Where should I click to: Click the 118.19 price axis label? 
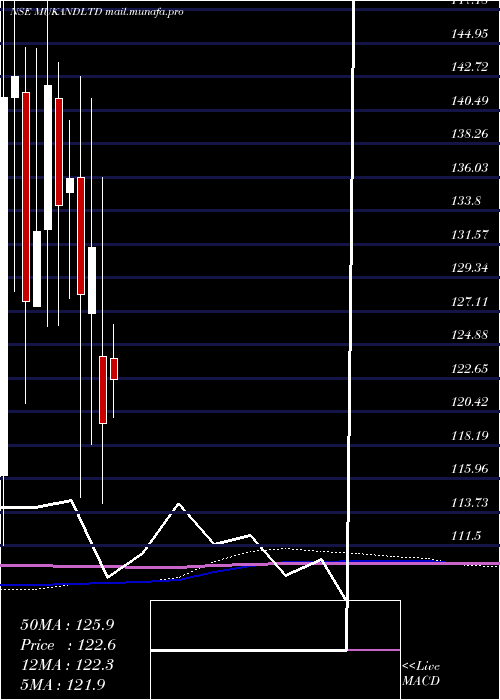point(470,435)
